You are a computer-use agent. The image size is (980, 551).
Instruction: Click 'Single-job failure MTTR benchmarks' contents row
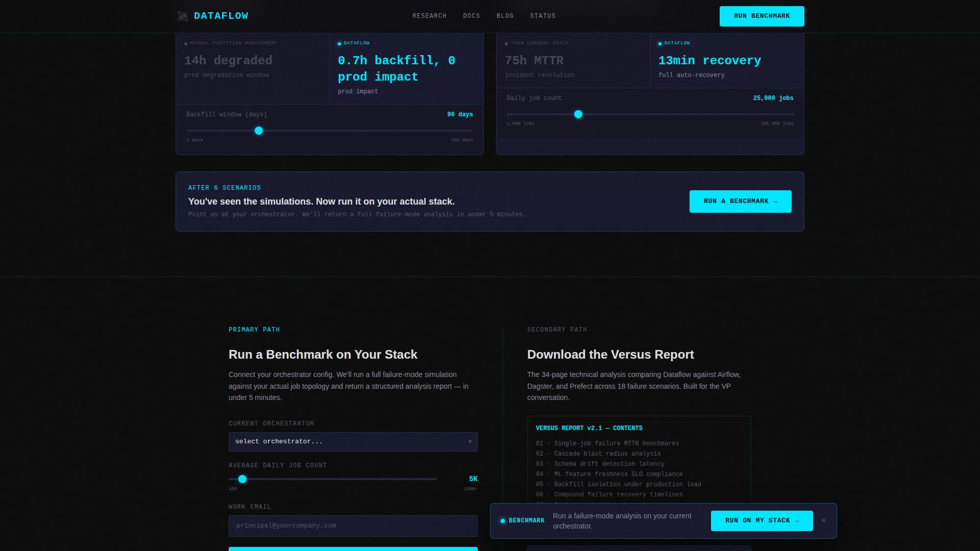coord(607,444)
